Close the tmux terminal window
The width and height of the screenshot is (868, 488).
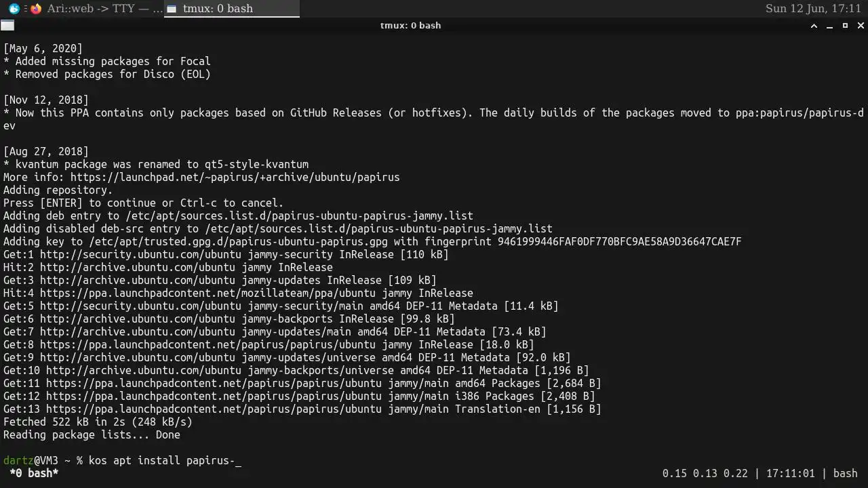coord(861,26)
